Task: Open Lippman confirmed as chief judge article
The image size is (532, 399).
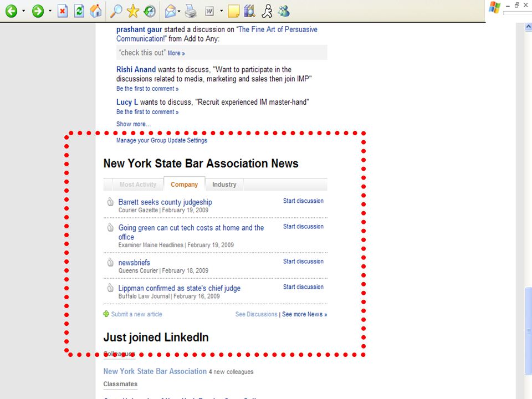Action: [179, 288]
